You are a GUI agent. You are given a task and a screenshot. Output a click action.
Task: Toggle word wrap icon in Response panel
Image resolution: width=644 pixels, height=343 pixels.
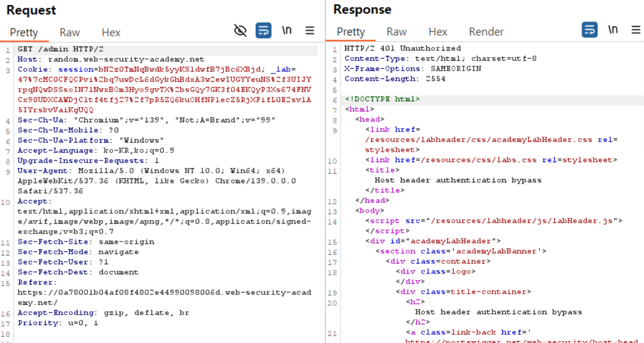pyautogui.click(x=590, y=30)
